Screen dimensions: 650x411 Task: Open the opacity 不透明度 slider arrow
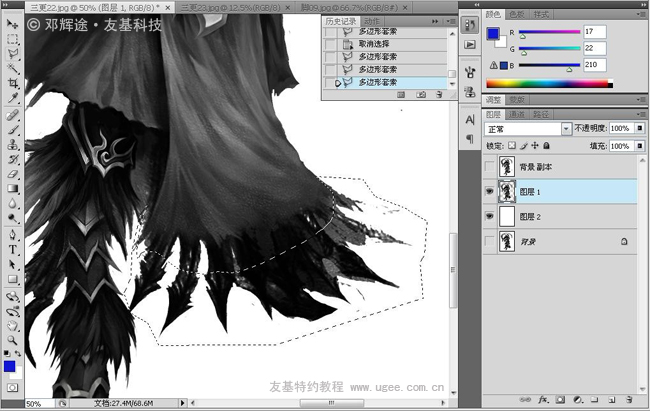(637, 129)
